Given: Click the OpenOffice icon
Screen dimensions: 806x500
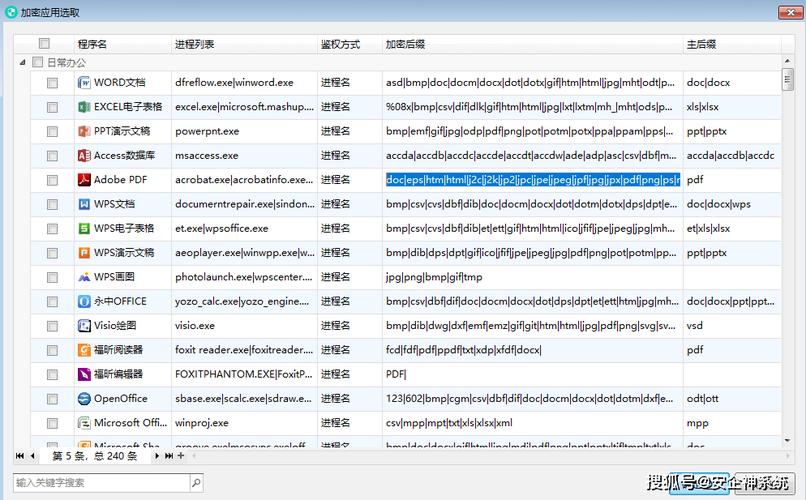Looking at the screenshot, I should 84,399.
